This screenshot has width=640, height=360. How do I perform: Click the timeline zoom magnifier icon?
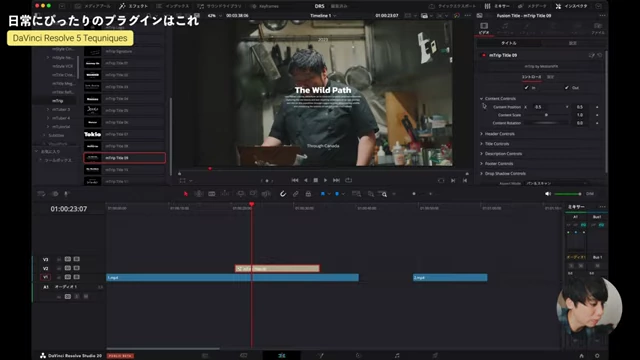click(x=384, y=194)
